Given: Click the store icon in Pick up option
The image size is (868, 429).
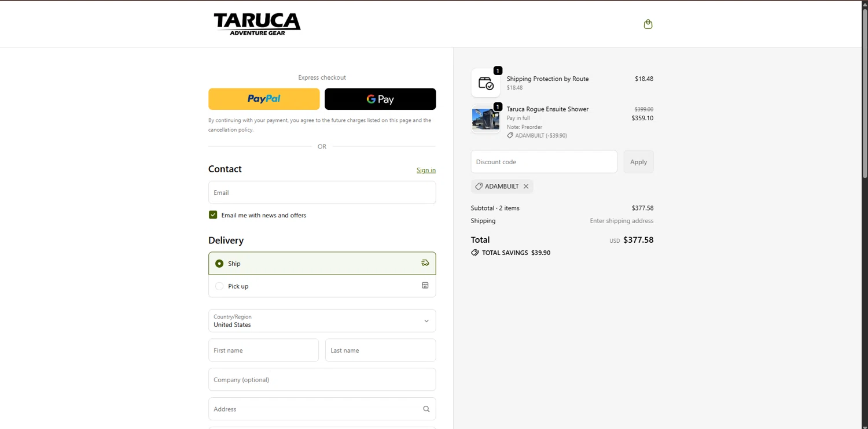Looking at the screenshot, I should [425, 286].
